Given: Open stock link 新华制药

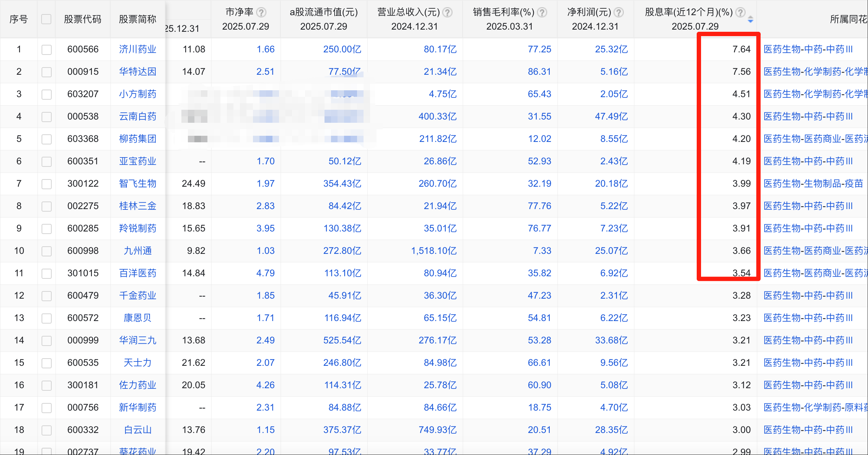Looking at the screenshot, I should [x=138, y=407].
